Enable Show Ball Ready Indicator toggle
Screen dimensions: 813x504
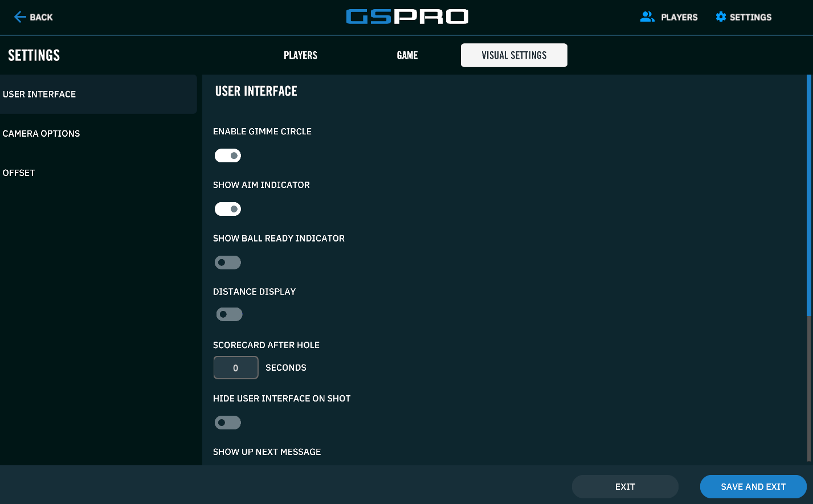pos(228,263)
